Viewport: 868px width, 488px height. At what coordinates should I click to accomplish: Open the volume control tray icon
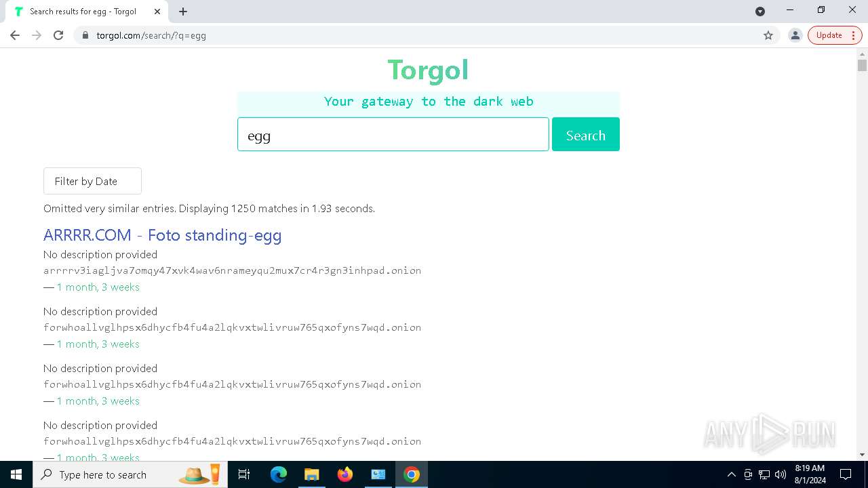coord(781,474)
